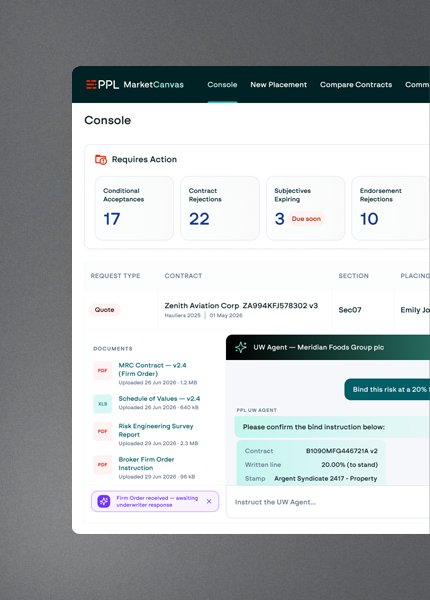Viewport: 430px width, 600px height.
Task: Click the PPL MarketCanvas logo
Action: point(135,85)
